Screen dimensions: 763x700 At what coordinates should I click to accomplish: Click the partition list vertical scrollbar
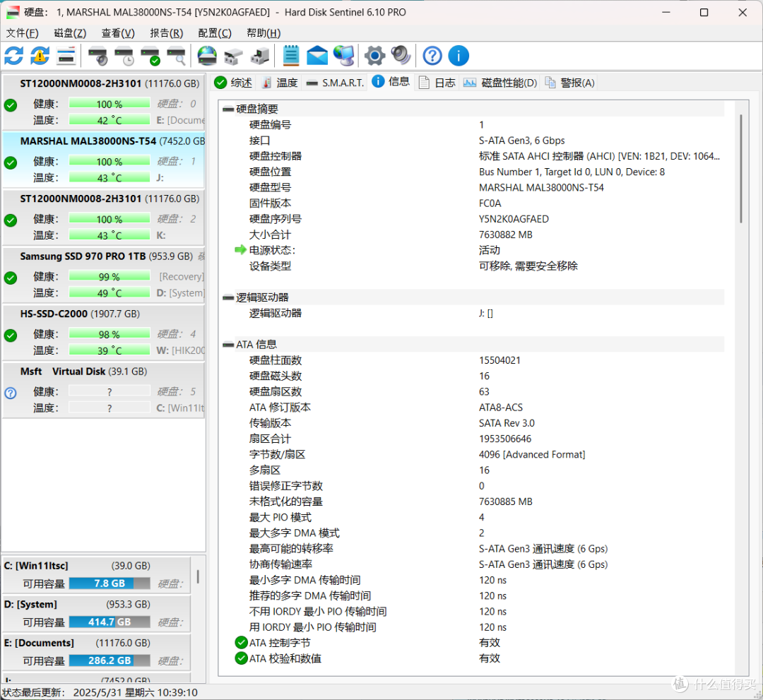[x=198, y=576]
